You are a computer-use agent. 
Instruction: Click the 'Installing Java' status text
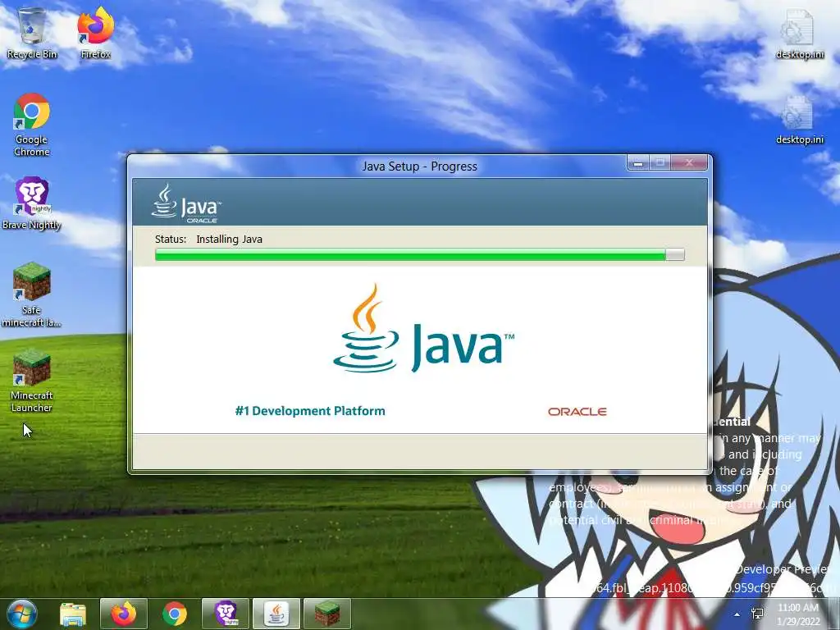pyautogui.click(x=230, y=239)
